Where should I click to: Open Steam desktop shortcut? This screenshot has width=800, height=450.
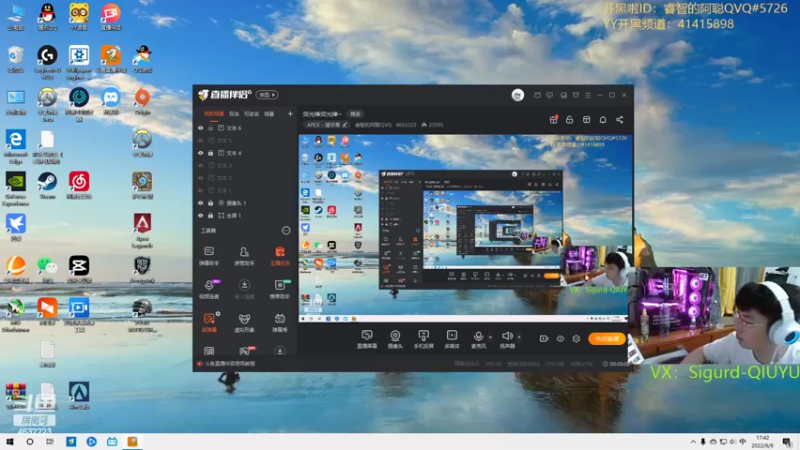click(x=47, y=185)
